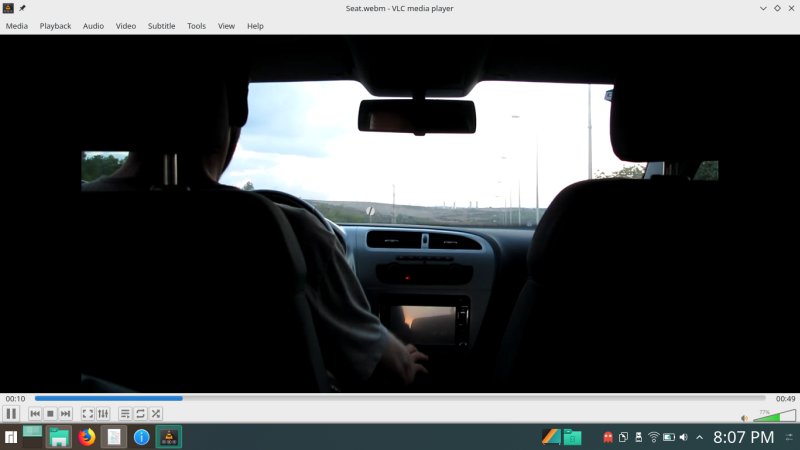
Task: Open the Media menu
Action: 16,26
